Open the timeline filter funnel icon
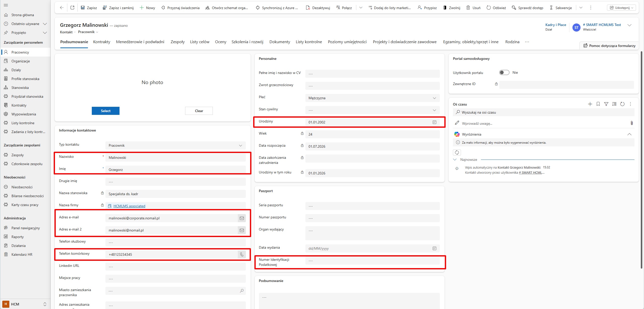644x309 pixels. pos(606,104)
